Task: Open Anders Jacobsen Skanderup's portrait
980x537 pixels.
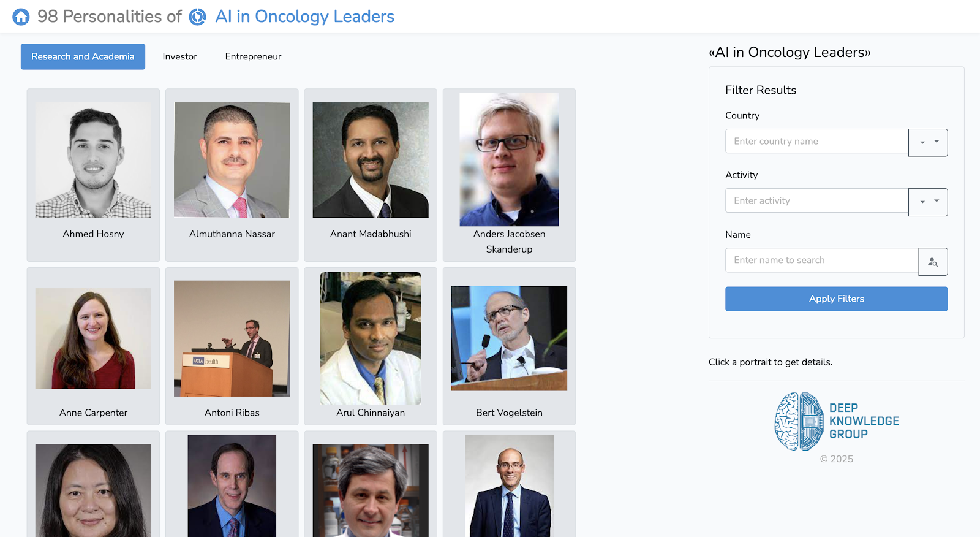Action: (509, 160)
